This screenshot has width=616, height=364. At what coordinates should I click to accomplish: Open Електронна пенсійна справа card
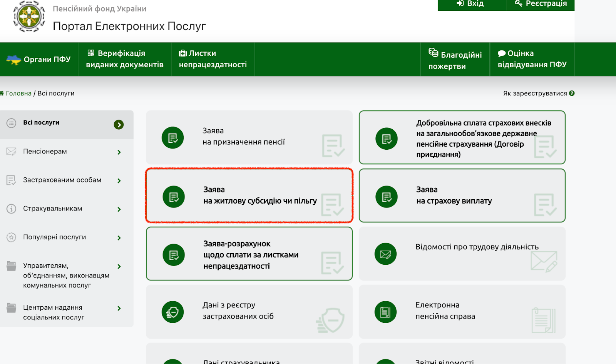[x=462, y=312]
